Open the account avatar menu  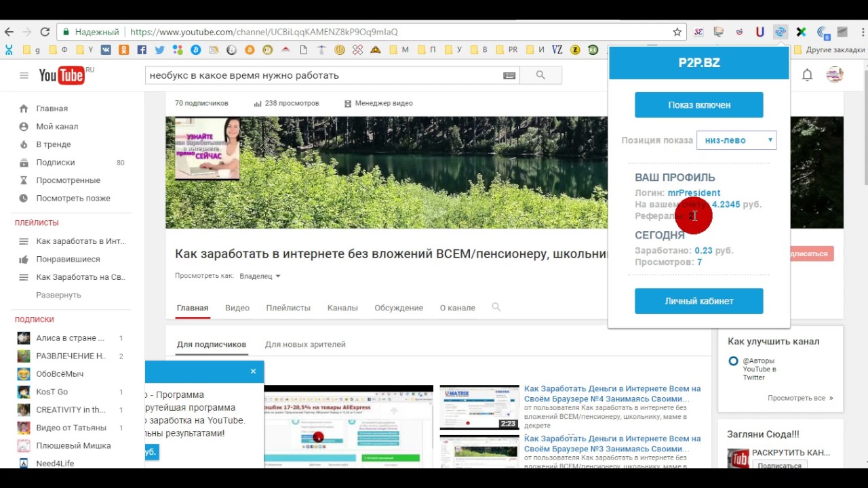(835, 75)
